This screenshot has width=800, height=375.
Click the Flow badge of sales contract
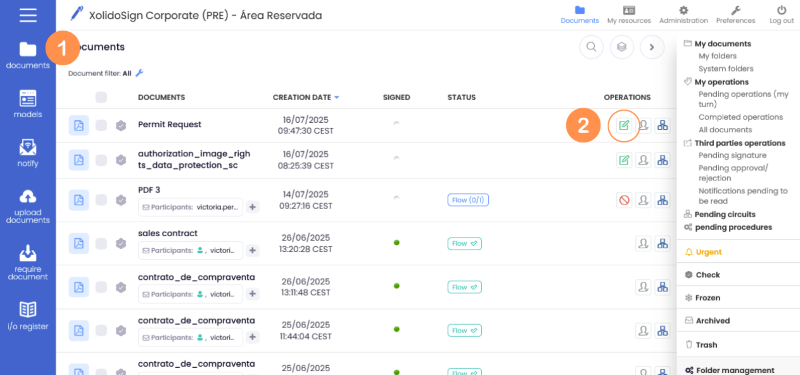click(464, 243)
